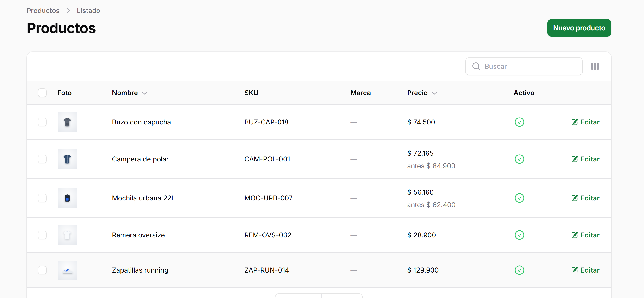Viewport: 644px width, 298px height.
Task: Click the SKU MOC-URB-007 cell
Action: click(x=268, y=198)
